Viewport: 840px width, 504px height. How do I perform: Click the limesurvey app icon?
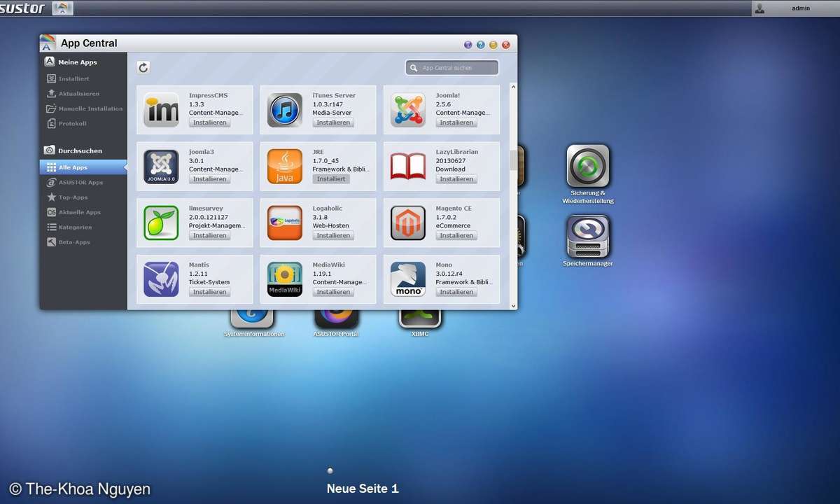161,223
